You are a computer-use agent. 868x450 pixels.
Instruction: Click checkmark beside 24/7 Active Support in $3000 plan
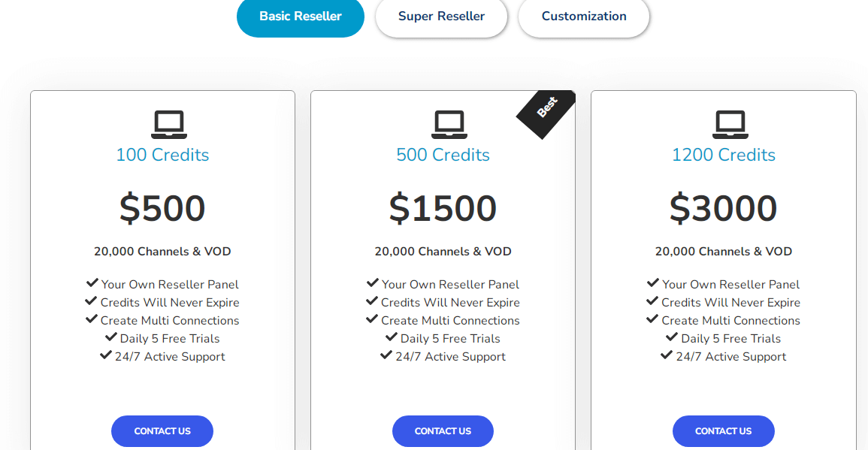click(x=667, y=355)
